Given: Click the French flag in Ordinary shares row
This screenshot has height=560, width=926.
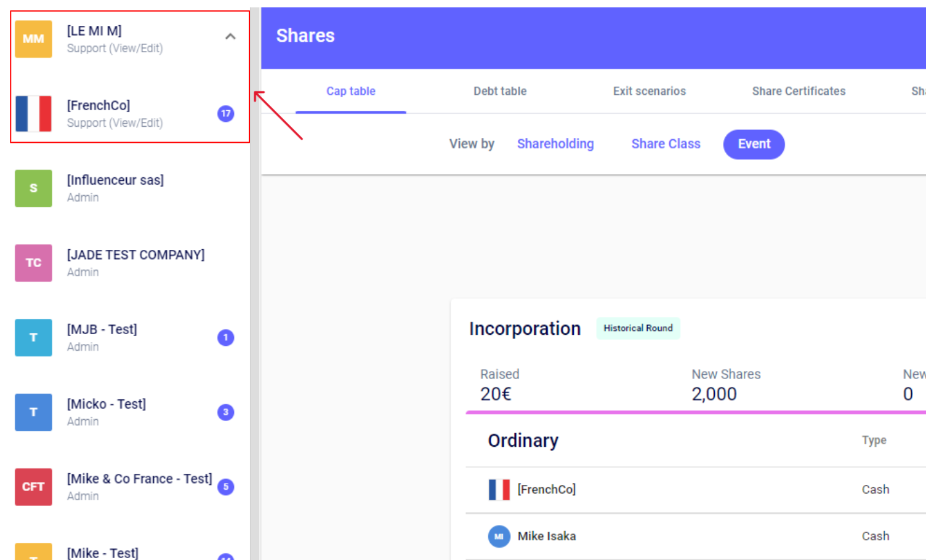Looking at the screenshot, I should pyautogui.click(x=499, y=490).
